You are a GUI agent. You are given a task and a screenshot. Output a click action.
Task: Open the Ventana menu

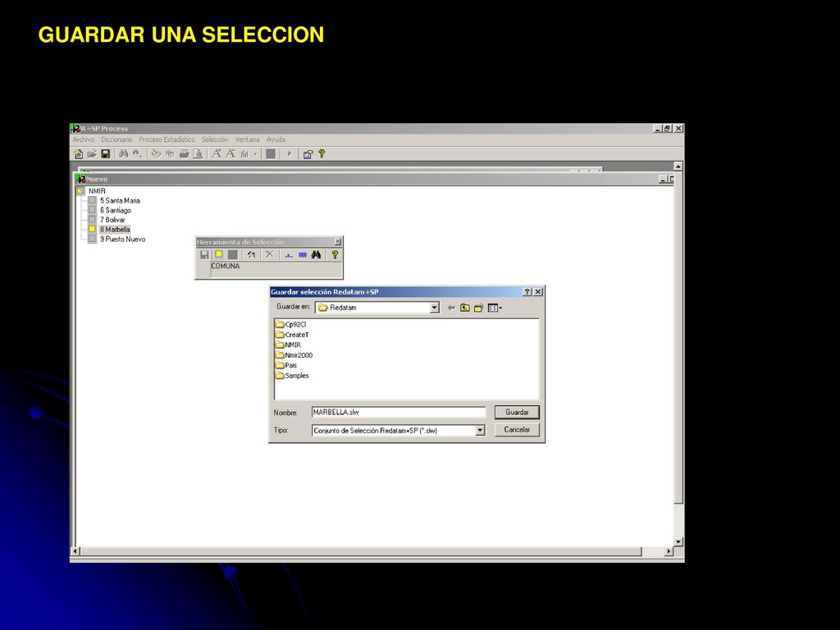pyautogui.click(x=248, y=139)
